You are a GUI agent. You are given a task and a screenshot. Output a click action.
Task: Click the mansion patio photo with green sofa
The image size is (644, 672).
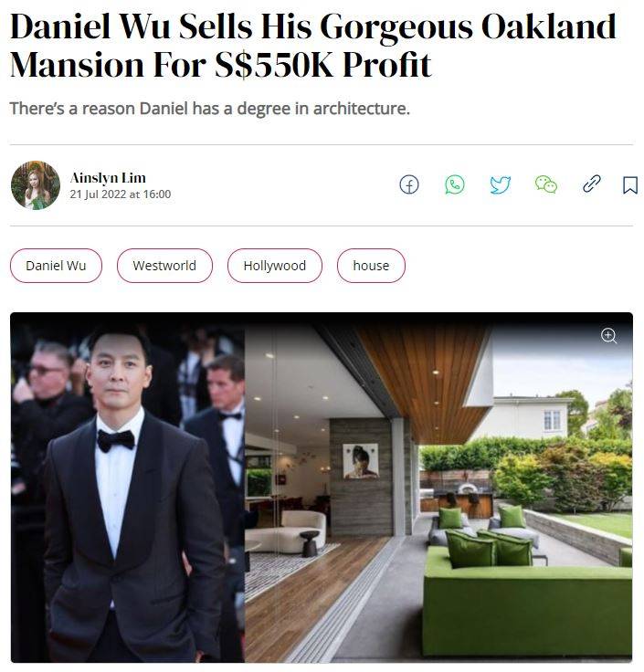tap(438, 488)
